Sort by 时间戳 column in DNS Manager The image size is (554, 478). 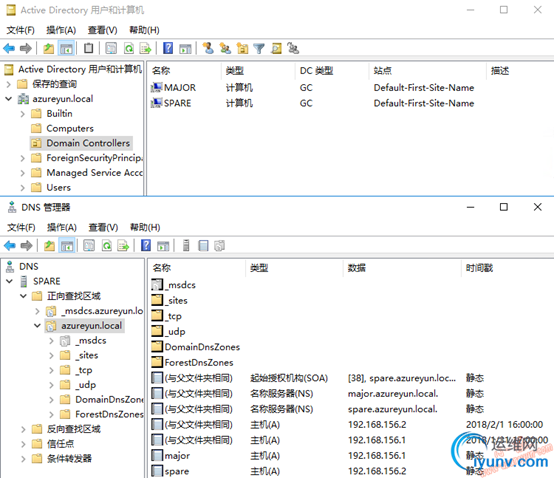click(x=479, y=268)
